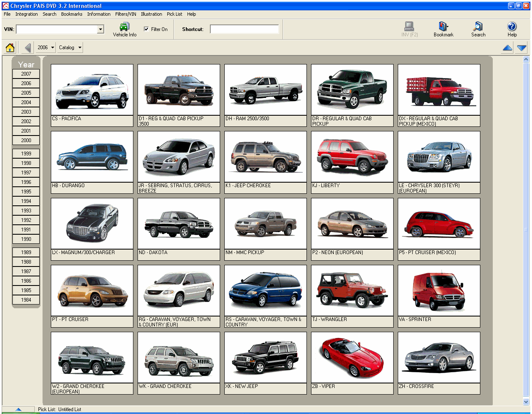Expand the Pick List panel arrow
The width and height of the screenshot is (532, 414).
pos(18,409)
